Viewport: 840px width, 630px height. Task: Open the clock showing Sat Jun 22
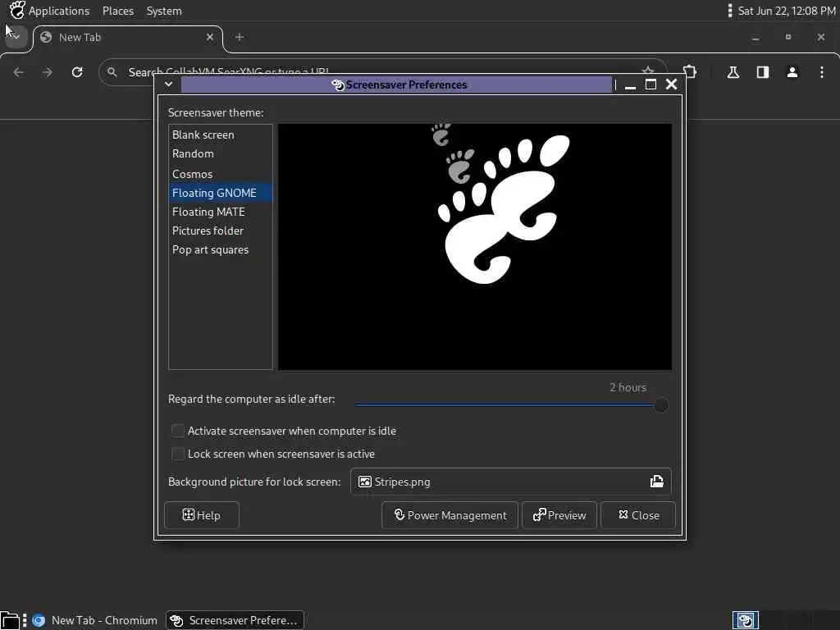787,11
